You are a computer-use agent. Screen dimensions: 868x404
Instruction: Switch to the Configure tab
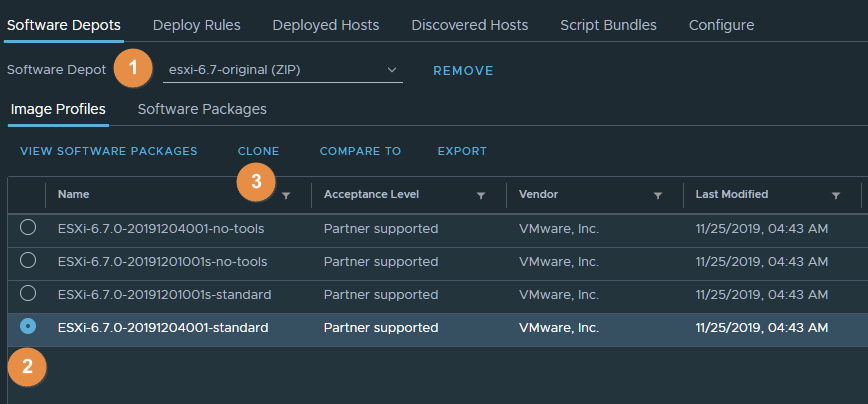click(x=721, y=24)
